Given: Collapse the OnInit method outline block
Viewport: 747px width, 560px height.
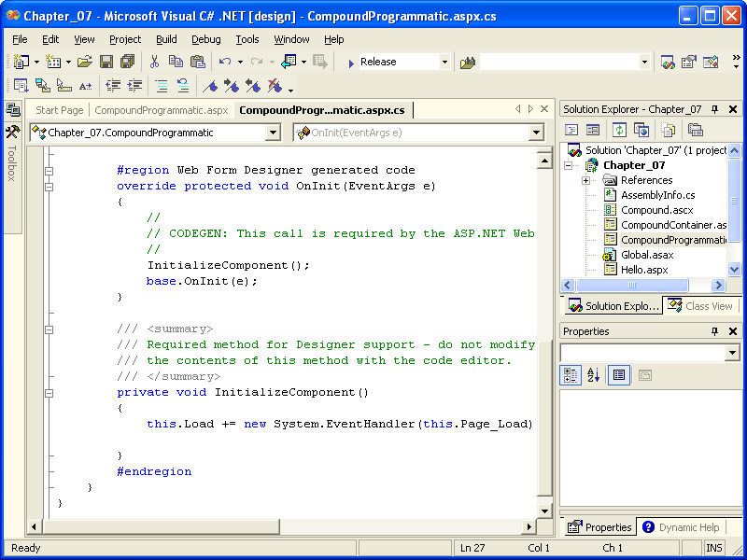Looking at the screenshot, I should [49, 186].
